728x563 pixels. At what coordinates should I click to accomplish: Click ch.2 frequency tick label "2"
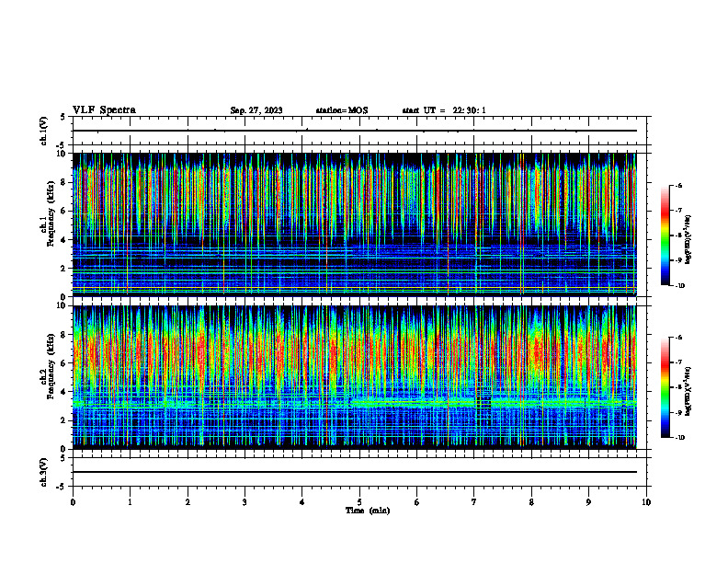[x=63, y=420]
